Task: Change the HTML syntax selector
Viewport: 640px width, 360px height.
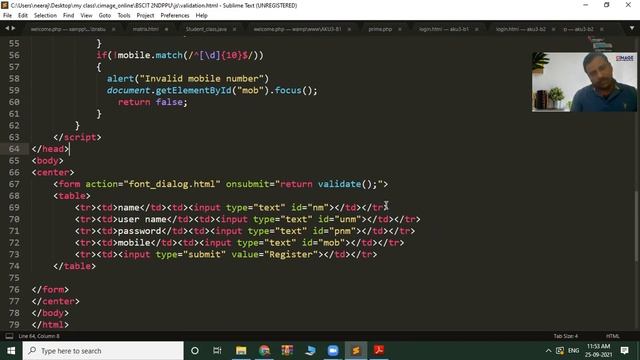Action: [x=612, y=336]
